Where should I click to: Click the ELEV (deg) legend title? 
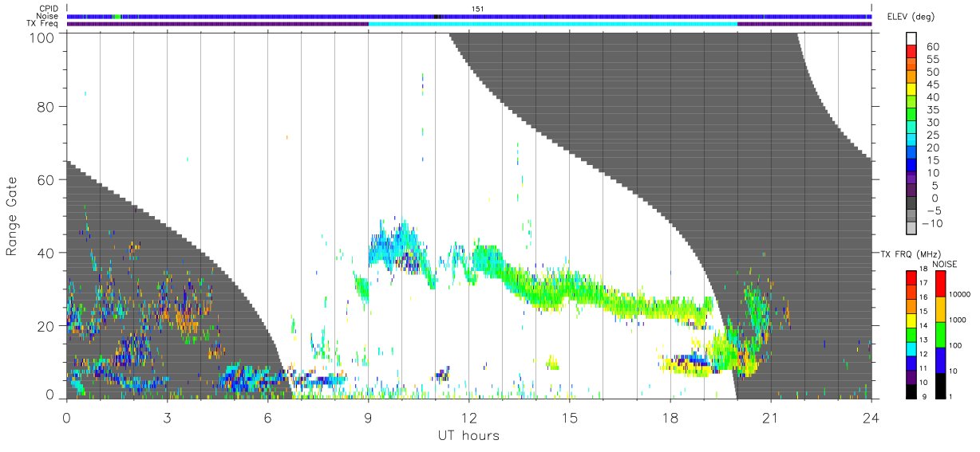point(911,17)
